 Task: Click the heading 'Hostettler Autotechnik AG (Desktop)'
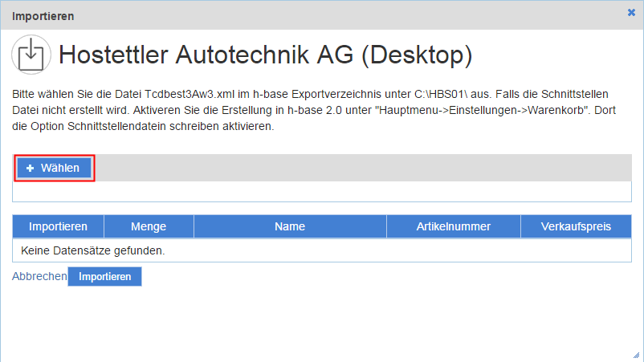265,55
